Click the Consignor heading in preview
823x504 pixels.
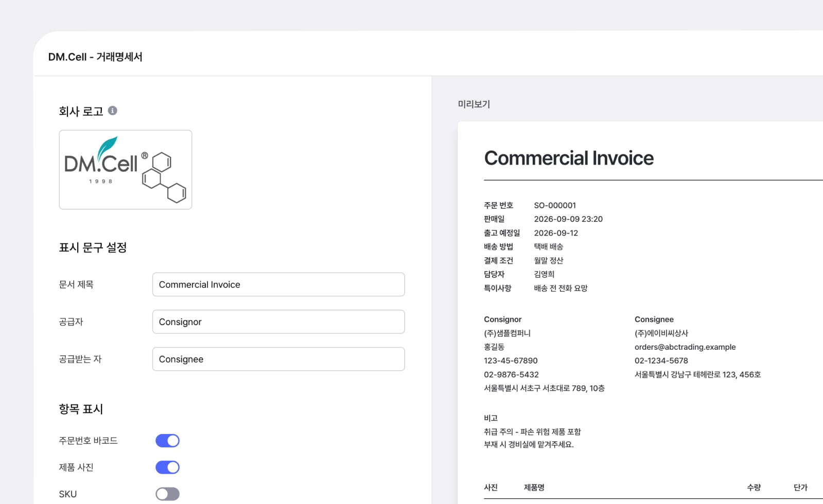[x=503, y=319]
